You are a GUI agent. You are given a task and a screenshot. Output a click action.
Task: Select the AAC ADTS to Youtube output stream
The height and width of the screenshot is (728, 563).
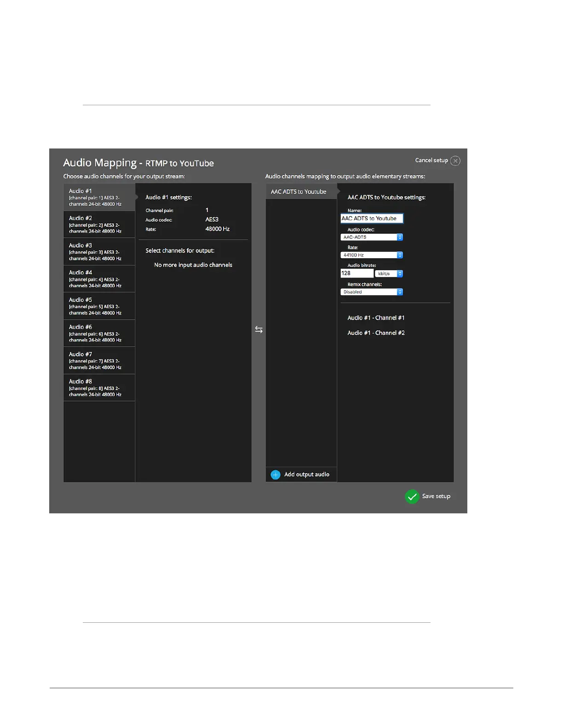(301, 192)
